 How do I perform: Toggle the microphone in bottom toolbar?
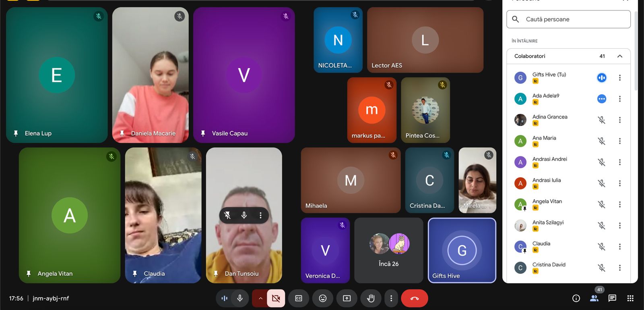240,298
